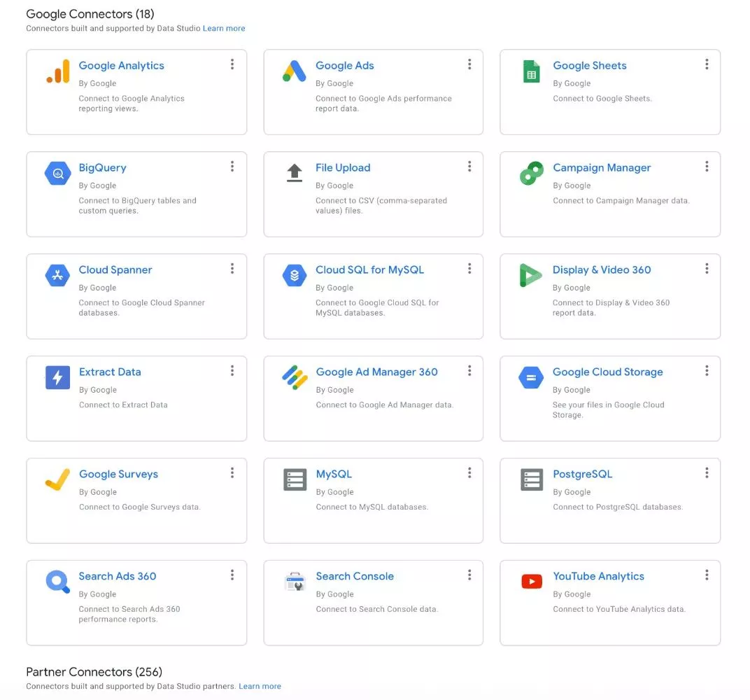This screenshot has height=700, width=750.
Task: Click the Google Ads logo icon
Action: click(x=294, y=71)
